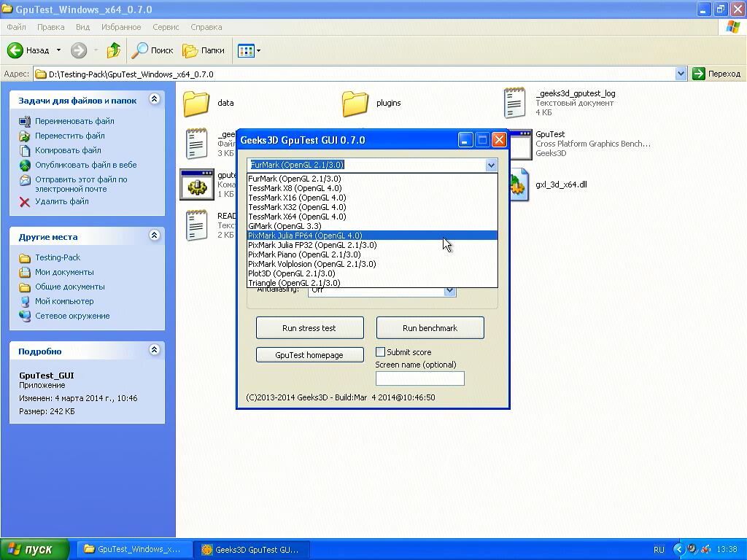The height and width of the screenshot is (560, 747).
Task: Open the Windows Start (пуск) button
Action: point(35,549)
